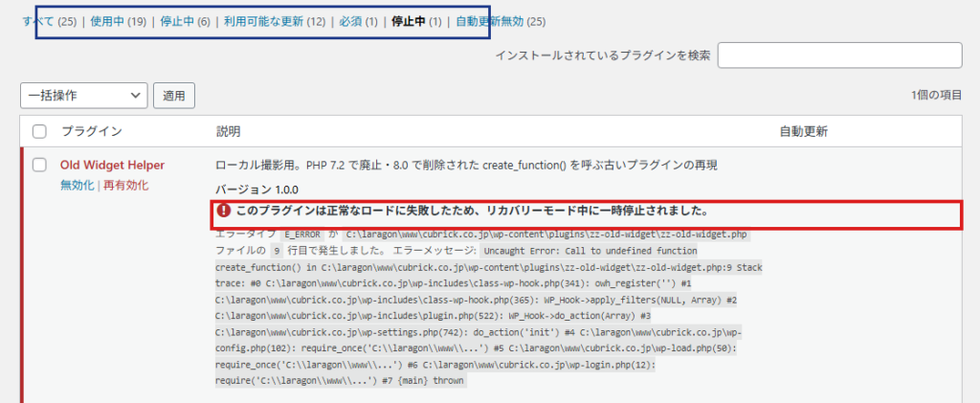The height and width of the screenshot is (403, 980).
Task: Click the 適用 apply button
Action: click(x=174, y=96)
